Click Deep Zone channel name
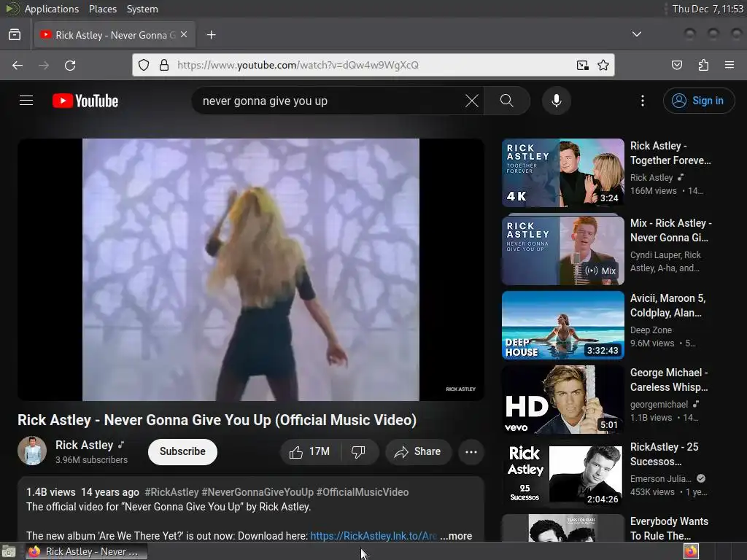 click(x=651, y=330)
